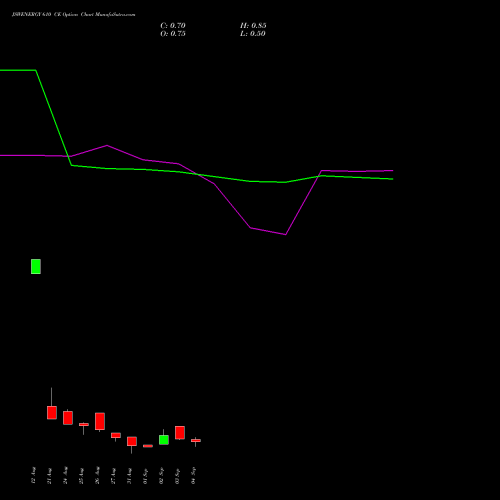500x500 pixels.
Task: Click the red candle for 31 Aug
Action: coord(132,441)
